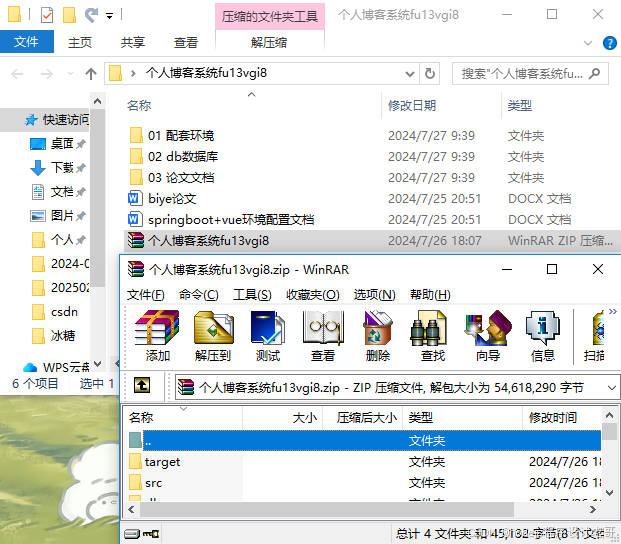Click the Delete (删除) toolbar icon

pyautogui.click(x=378, y=335)
